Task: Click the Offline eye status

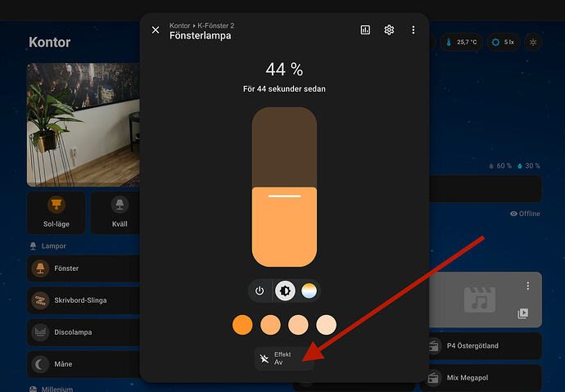Action: tap(525, 214)
